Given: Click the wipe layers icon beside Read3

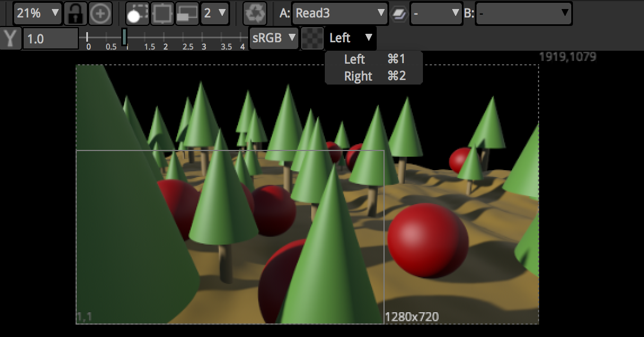Looking at the screenshot, I should click(x=399, y=13).
